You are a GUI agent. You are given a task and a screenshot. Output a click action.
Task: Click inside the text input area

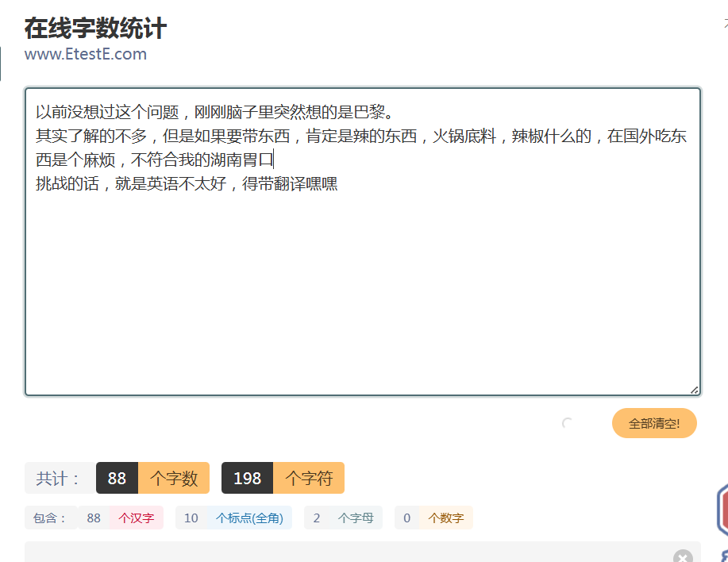363,241
